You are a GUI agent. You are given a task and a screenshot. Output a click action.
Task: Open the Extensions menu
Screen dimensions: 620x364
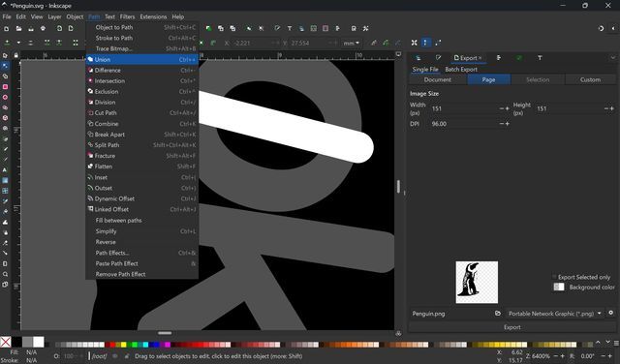point(153,16)
